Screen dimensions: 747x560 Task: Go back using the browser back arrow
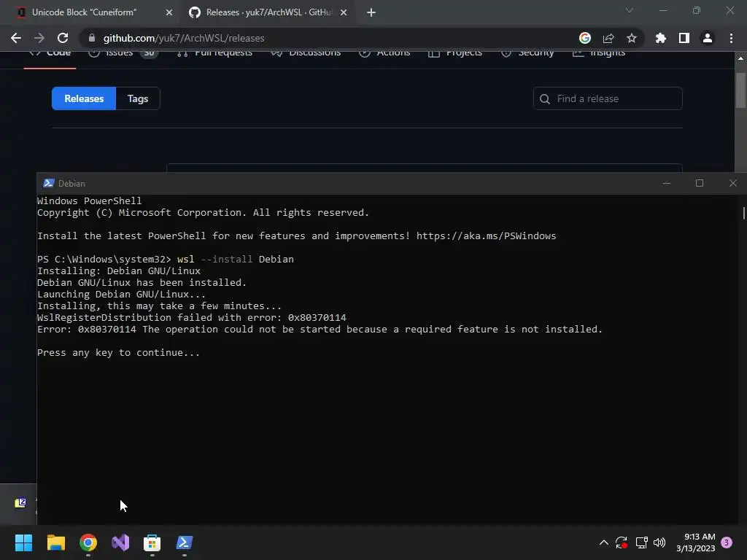coord(16,38)
